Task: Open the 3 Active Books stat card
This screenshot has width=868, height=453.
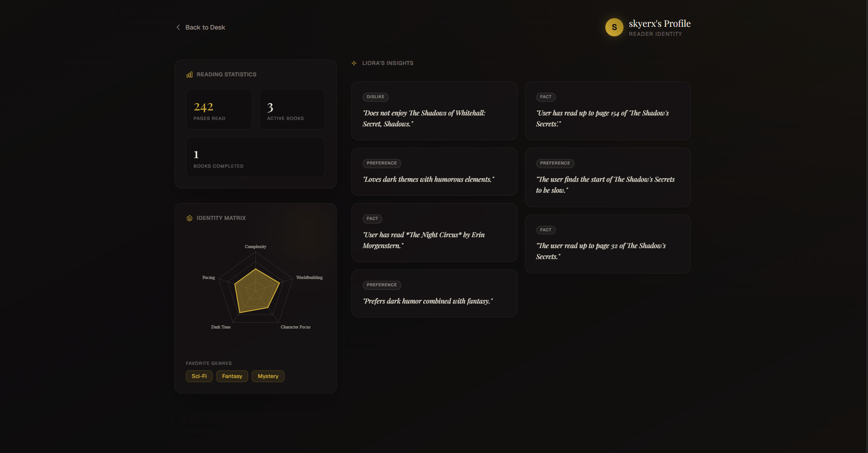Action: tap(292, 109)
